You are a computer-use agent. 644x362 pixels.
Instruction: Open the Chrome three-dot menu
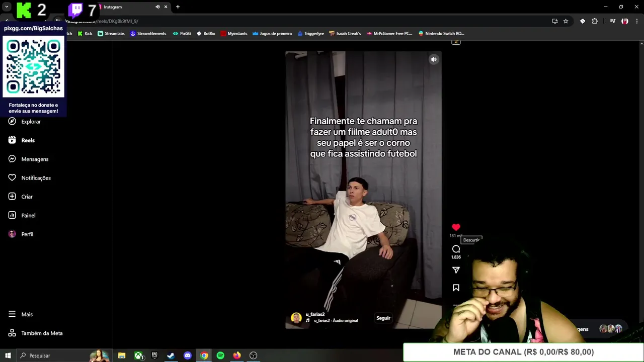[637, 21]
